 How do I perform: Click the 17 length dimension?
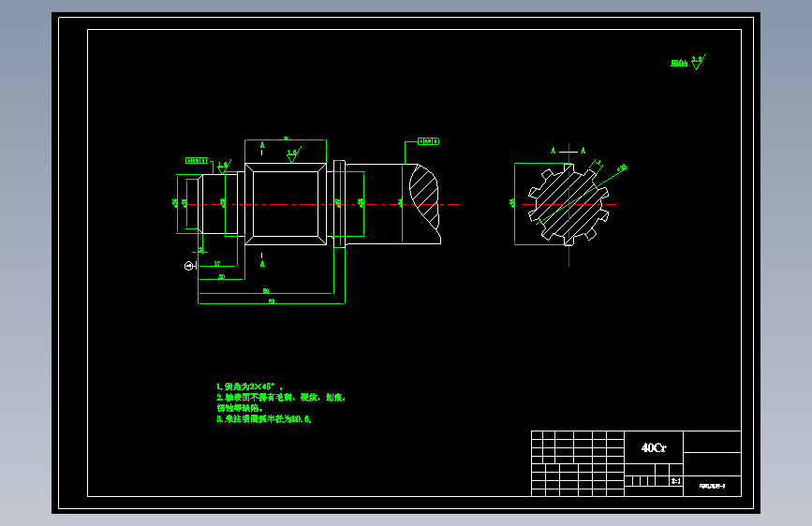(x=217, y=264)
